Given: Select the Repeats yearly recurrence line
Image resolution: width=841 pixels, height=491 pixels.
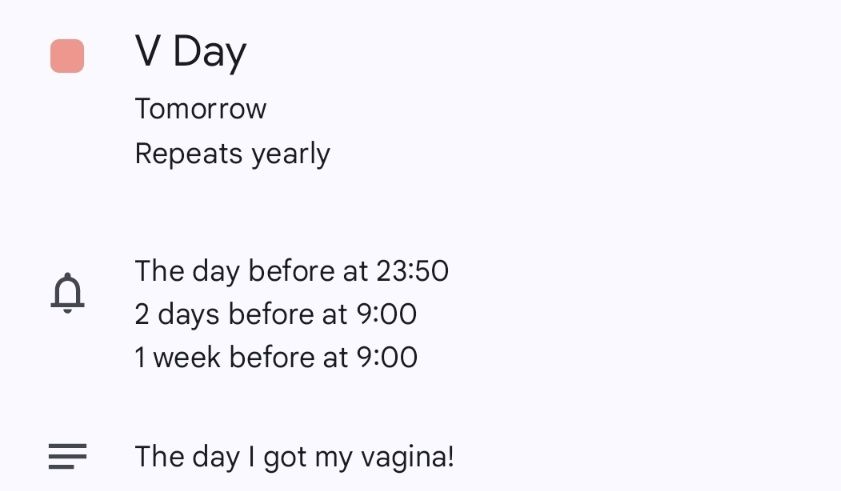Looking at the screenshot, I should (232, 155).
